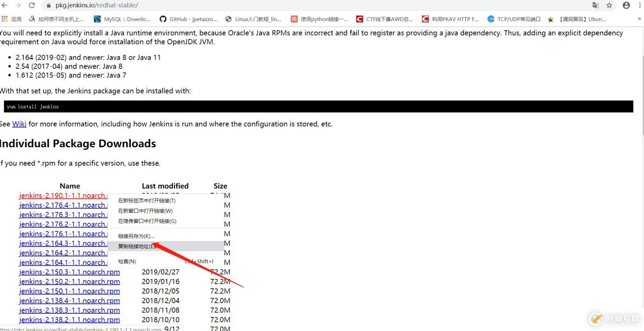Open the 漏洞复现 Ubuntu bookmark
The height and width of the screenshot is (331, 644).
click(576, 19)
